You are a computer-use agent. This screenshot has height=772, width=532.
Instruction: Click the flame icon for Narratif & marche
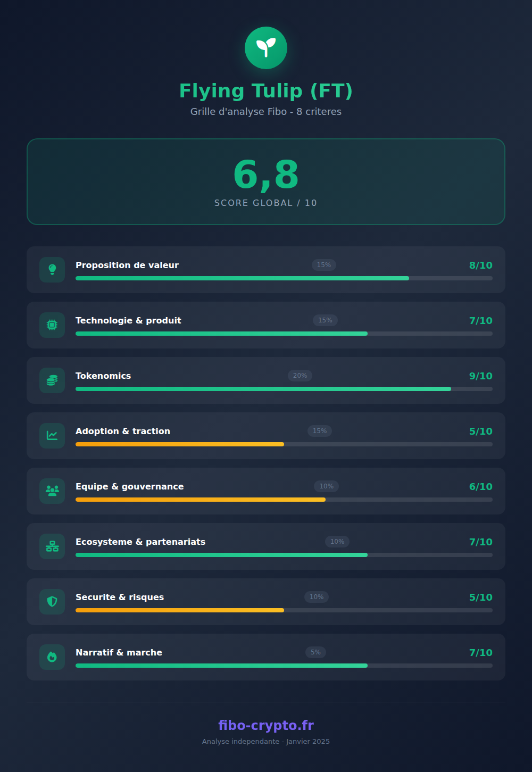tap(52, 657)
